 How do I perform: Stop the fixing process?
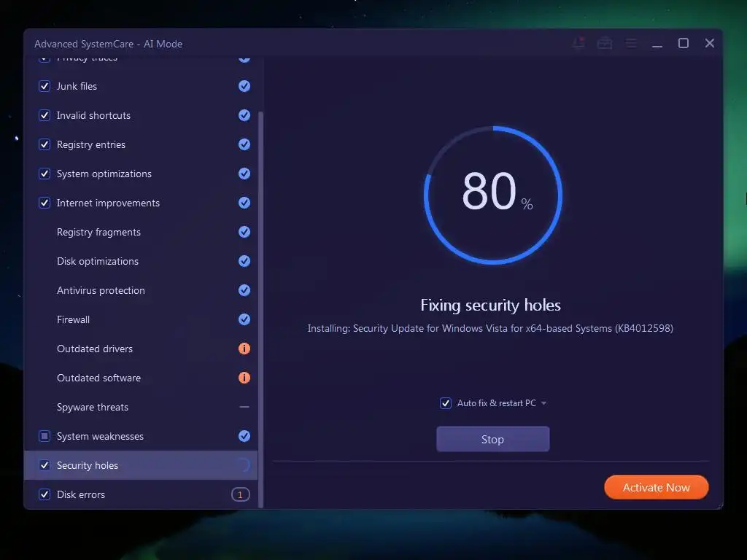pos(492,439)
